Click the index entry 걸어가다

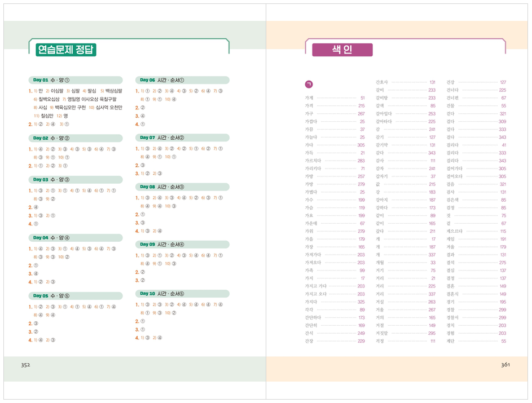[476, 169]
